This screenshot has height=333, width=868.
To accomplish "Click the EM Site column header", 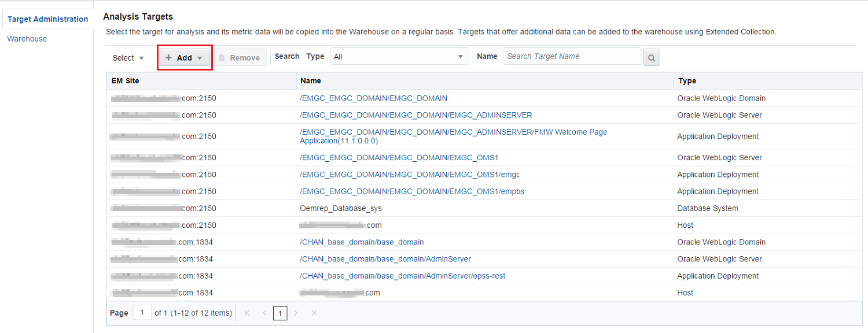I will 126,81.
